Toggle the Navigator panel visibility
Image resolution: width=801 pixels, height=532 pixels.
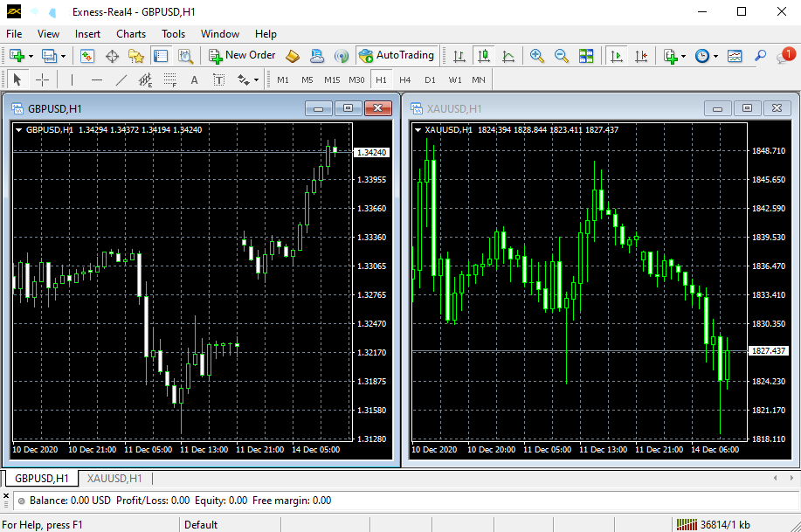135,55
